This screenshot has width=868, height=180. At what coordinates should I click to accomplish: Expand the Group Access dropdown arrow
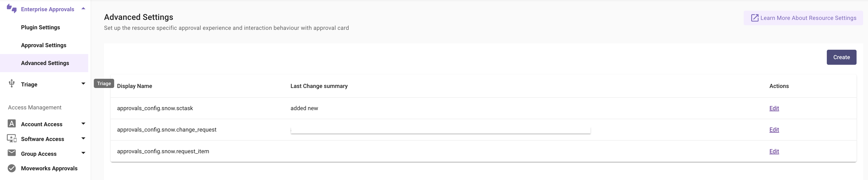click(x=83, y=153)
